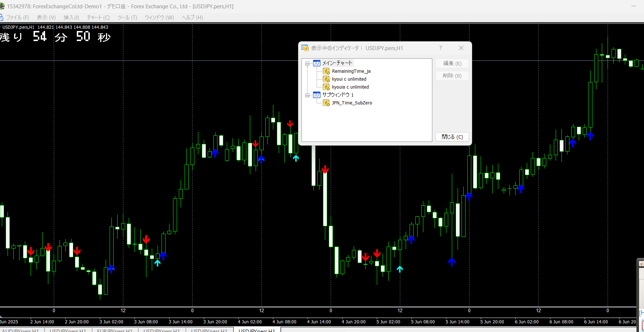This screenshot has height=332, width=644.
Task: Collapse the メイン・チャート tree node
Action: click(x=308, y=63)
